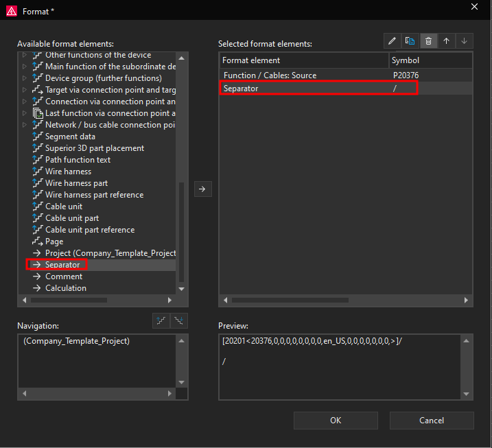This screenshot has width=492, height=448.
Task: Click scroll-right arrow of the available elements list
Action: point(169,300)
